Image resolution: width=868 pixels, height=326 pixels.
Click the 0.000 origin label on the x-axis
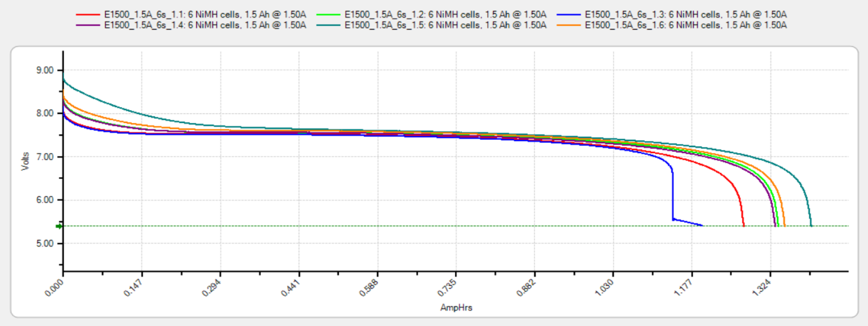pos(54,288)
